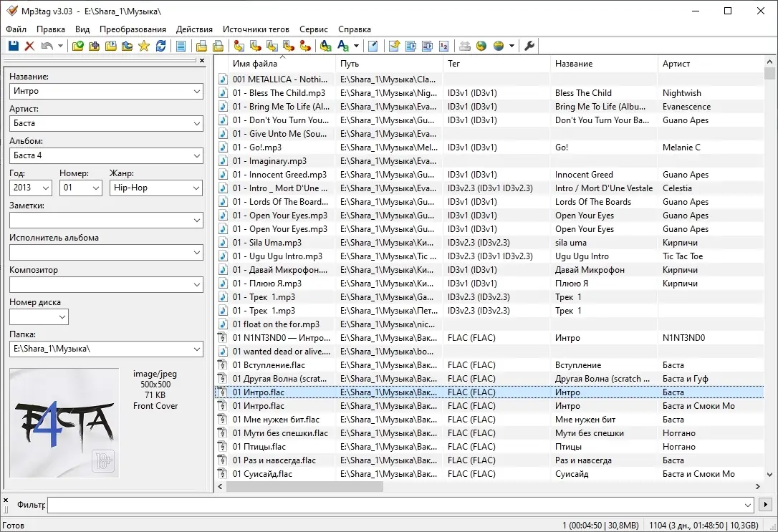Image resolution: width=778 pixels, height=532 pixels.
Task: Remove tag using the red X icon
Action: pos(30,46)
